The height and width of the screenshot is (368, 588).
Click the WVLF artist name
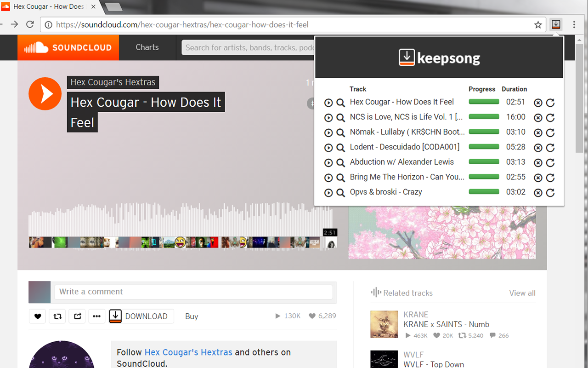click(413, 355)
